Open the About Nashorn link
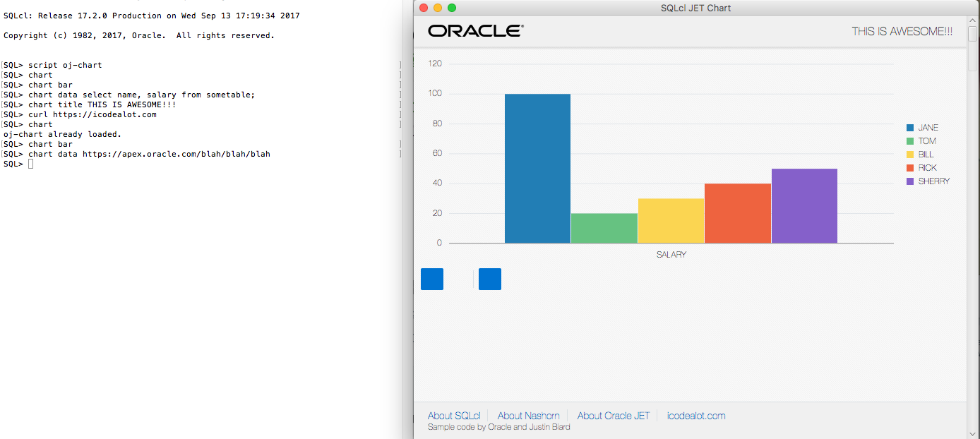Image resolution: width=980 pixels, height=439 pixels. 528,416
